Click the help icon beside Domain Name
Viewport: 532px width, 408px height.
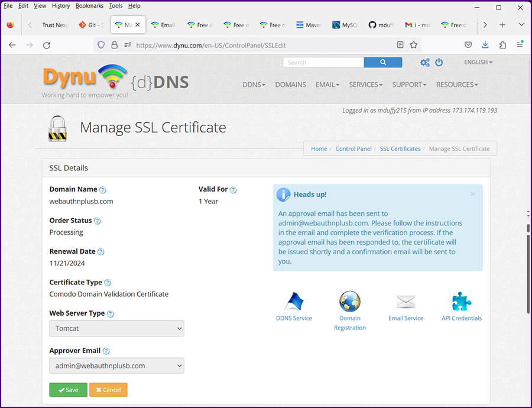pos(102,190)
